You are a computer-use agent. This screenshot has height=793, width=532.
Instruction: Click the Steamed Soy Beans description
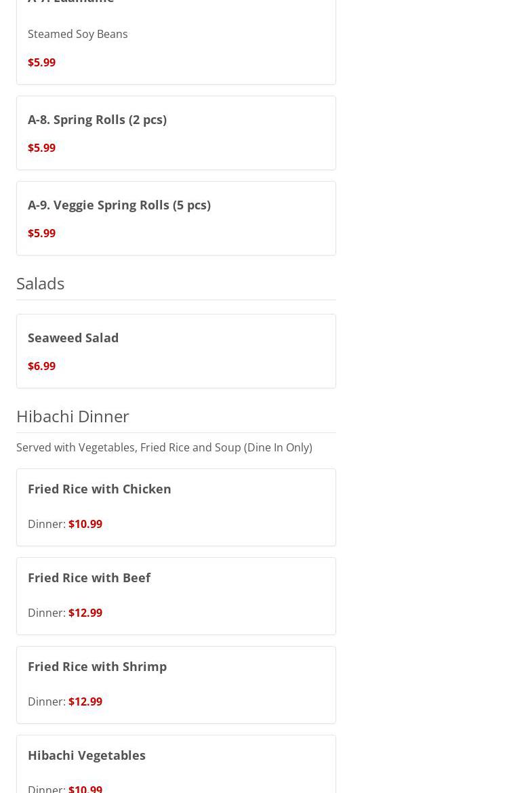77,34
